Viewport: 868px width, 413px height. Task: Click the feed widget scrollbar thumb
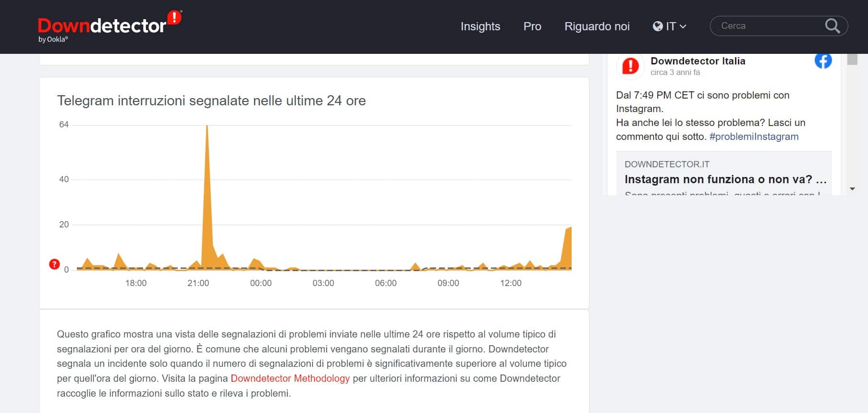[x=852, y=59]
